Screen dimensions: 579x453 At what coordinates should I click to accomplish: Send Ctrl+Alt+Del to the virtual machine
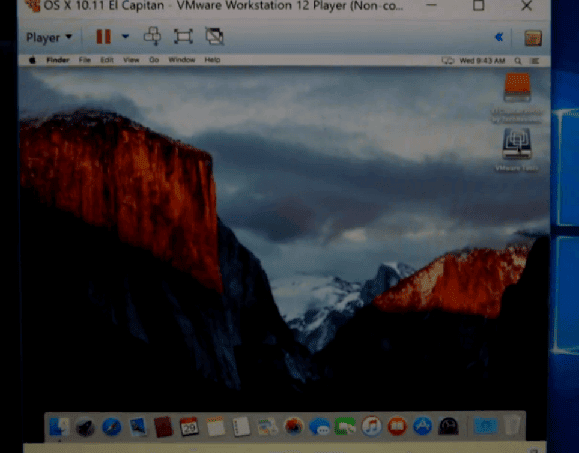(x=152, y=36)
